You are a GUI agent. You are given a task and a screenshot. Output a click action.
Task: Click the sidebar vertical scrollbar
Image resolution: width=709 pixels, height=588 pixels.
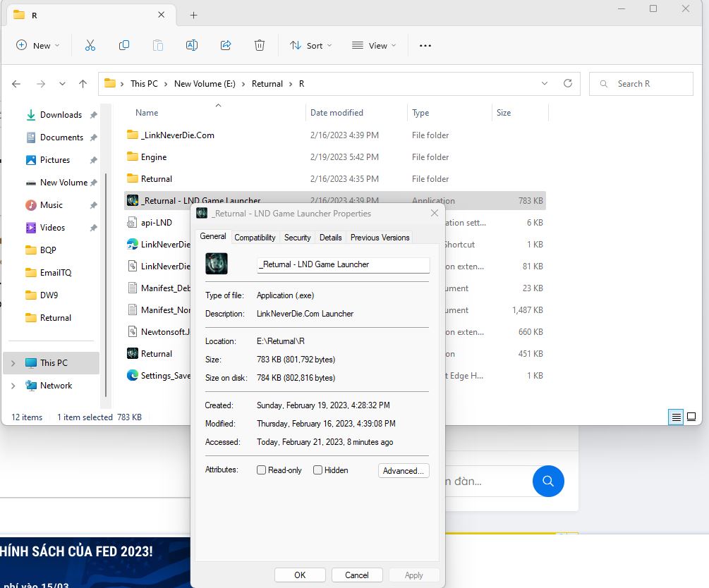(106, 285)
